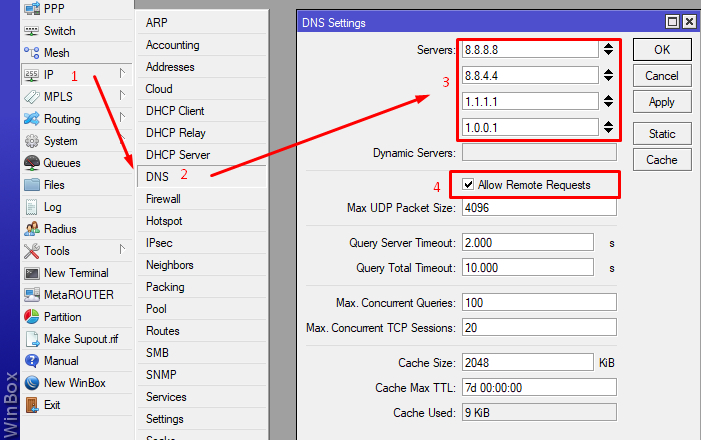Click the Log icon

32,207
